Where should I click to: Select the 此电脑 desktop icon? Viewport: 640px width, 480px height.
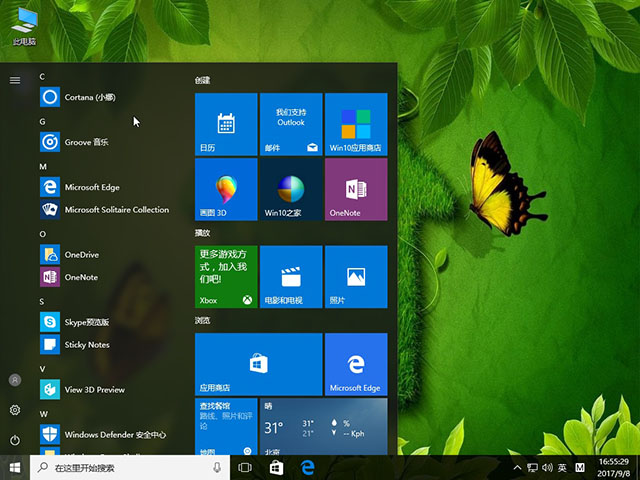click(24, 26)
